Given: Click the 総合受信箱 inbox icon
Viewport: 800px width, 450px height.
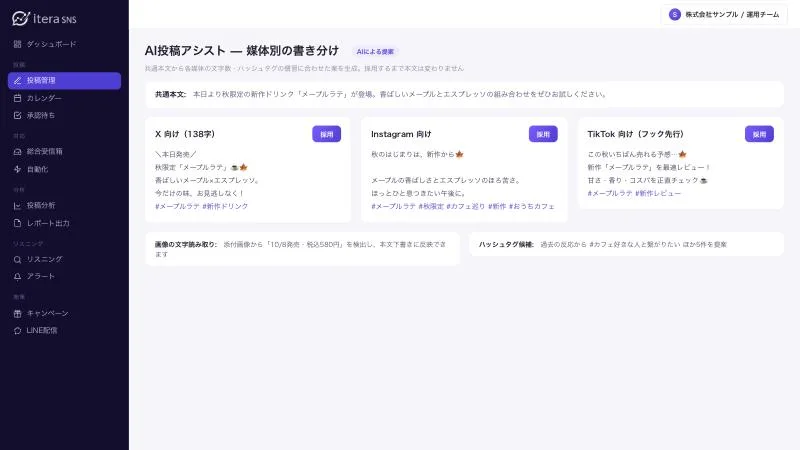Looking at the screenshot, I should coord(17,152).
